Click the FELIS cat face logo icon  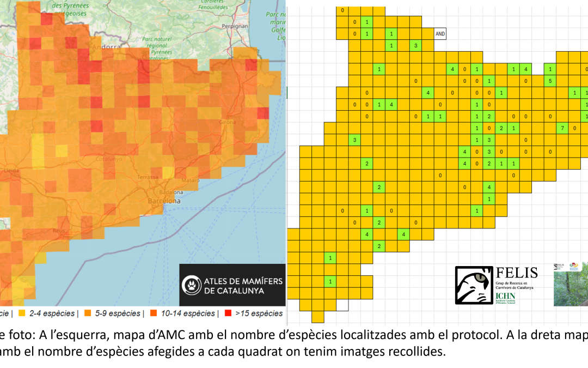tap(474, 285)
